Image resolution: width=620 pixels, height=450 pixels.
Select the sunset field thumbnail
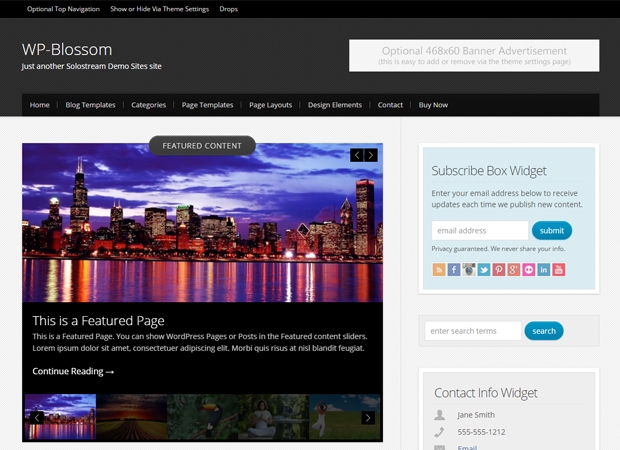[x=132, y=417]
